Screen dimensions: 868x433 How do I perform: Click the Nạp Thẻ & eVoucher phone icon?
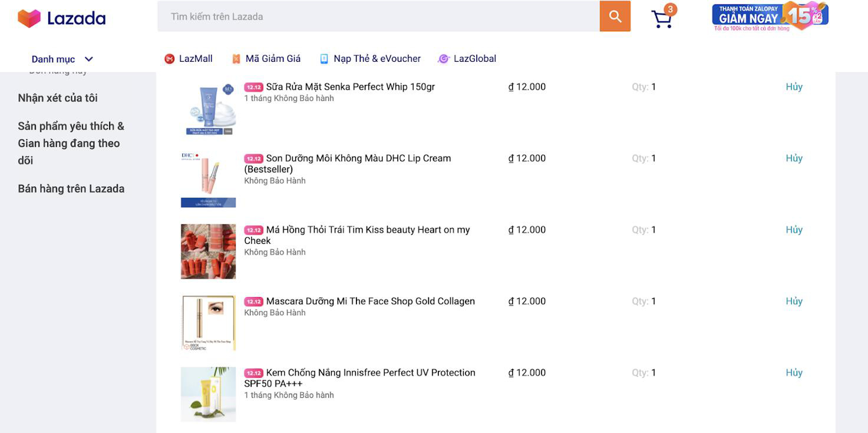pos(324,59)
